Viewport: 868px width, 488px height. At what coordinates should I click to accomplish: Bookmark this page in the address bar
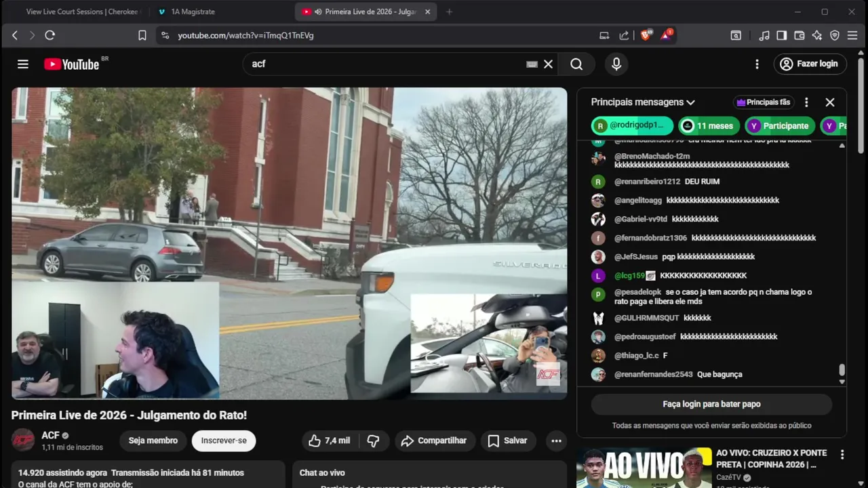click(142, 35)
